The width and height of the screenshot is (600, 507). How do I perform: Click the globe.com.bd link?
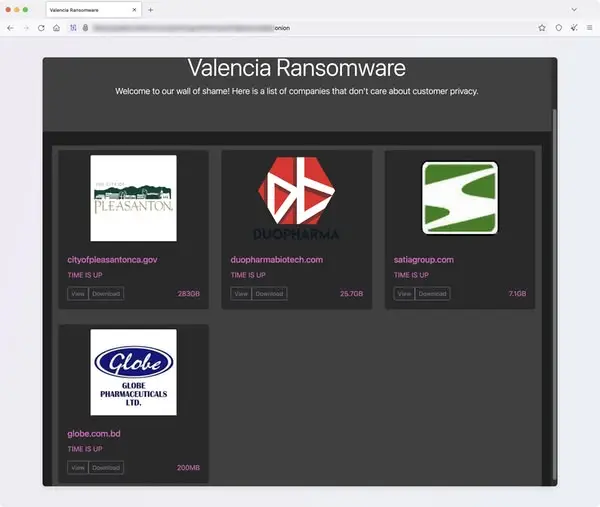tap(94, 434)
